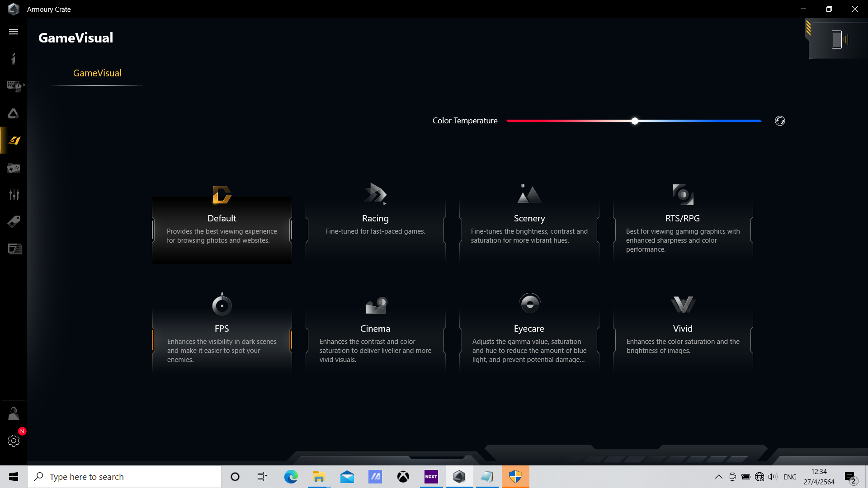The width and height of the screenshot is (868, 488).
Task: Click the Racing mode arrows icon
Action: [x=375, y=194]
